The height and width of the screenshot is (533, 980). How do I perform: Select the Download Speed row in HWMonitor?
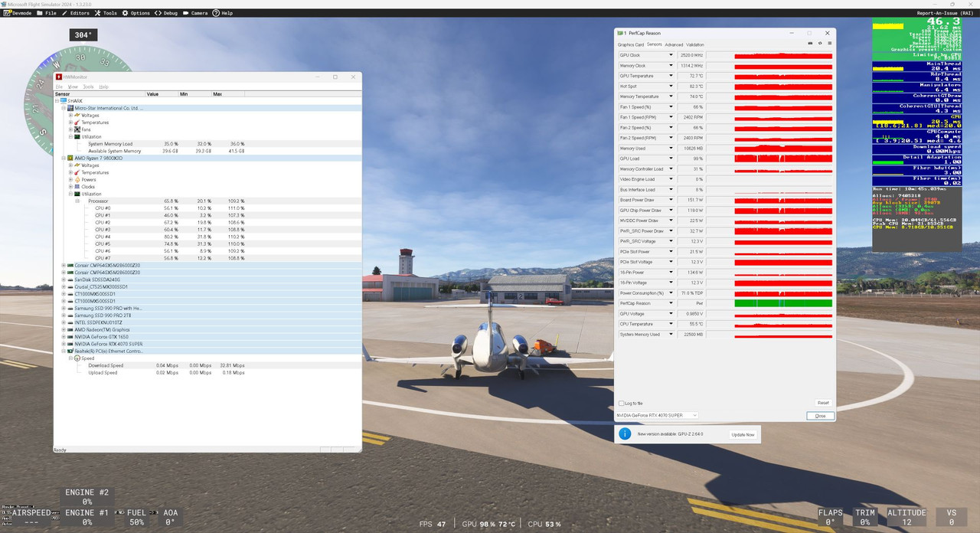pyautogui.click(x=165, y=365)
